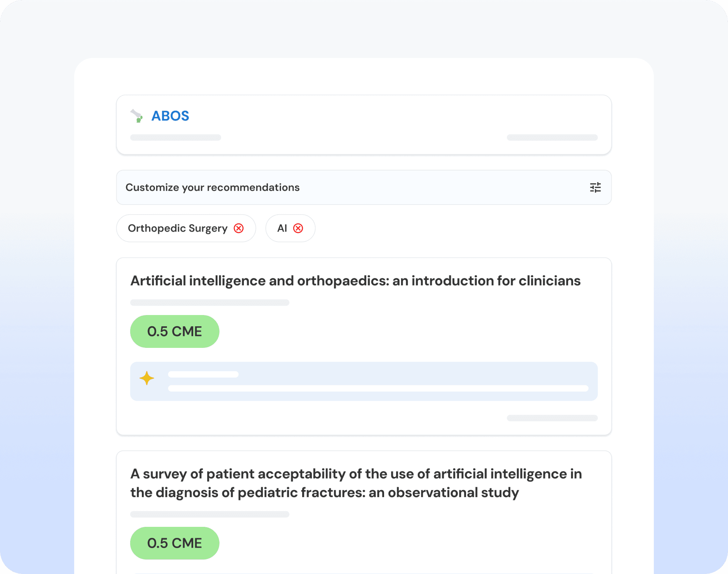This screenshot has width=728, height=574.
Task: Click placeholder line under second article title
Action: (209, 514)
